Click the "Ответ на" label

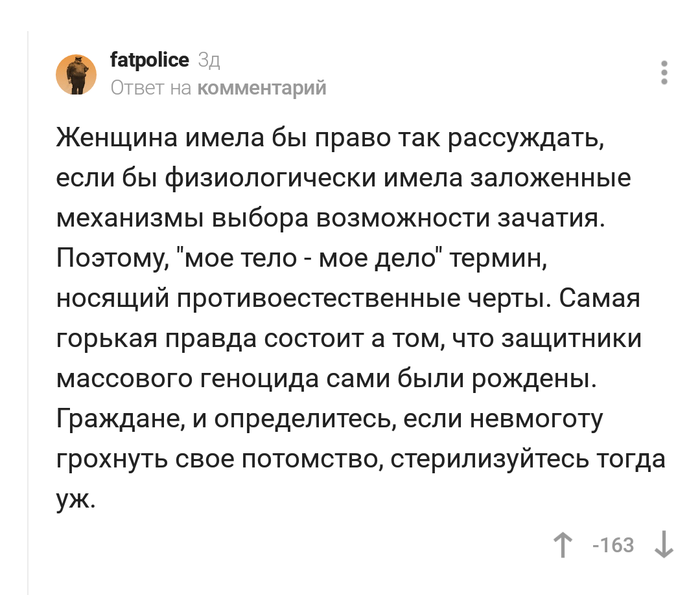pos(151,89)
